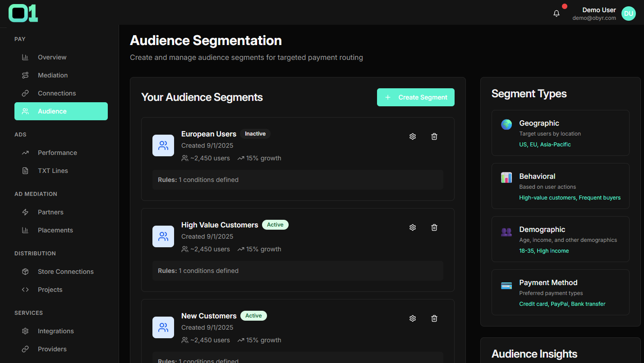Select the Geographic segment type card

[x=560, y=133]
